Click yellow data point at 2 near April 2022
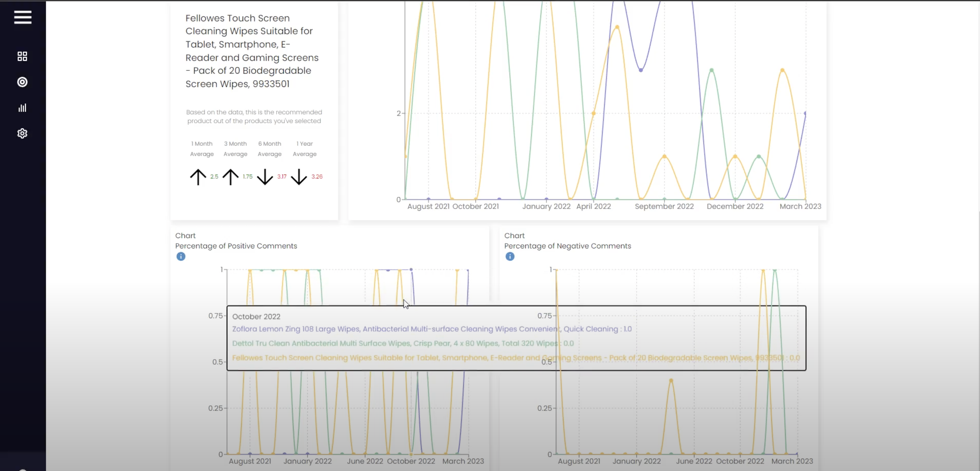Viewport: 980px width, 471px height. [594, 113]
